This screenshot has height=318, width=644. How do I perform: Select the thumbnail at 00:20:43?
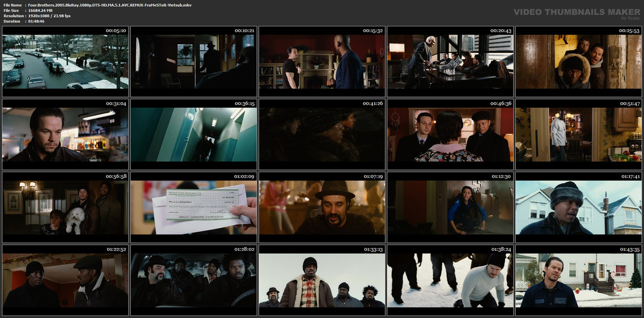[x=450, y=61]
